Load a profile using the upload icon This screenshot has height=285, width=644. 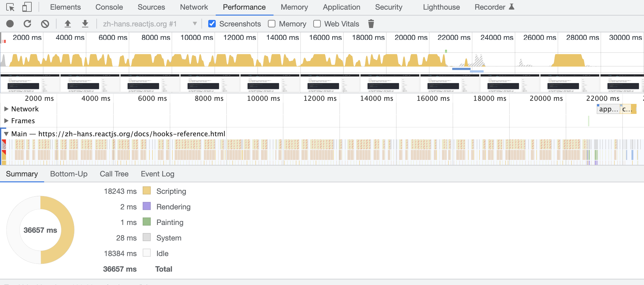[x=67, y=24]
